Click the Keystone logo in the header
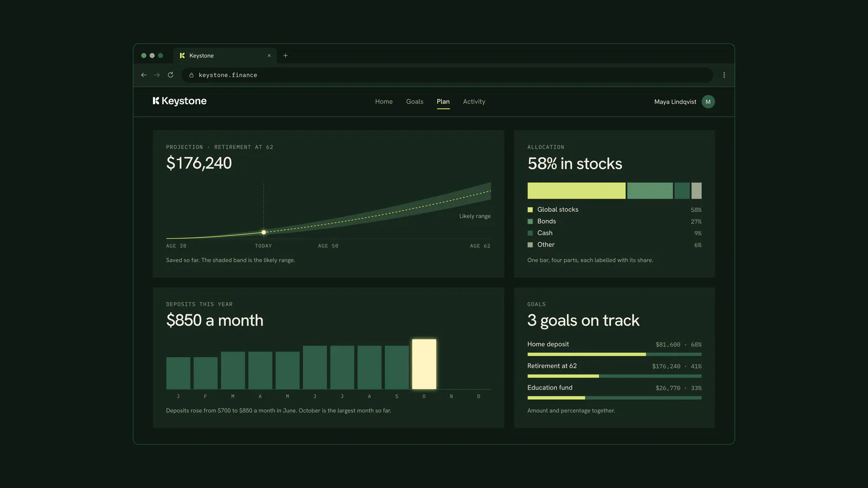868x488 pixels. [x=180, y=101]
